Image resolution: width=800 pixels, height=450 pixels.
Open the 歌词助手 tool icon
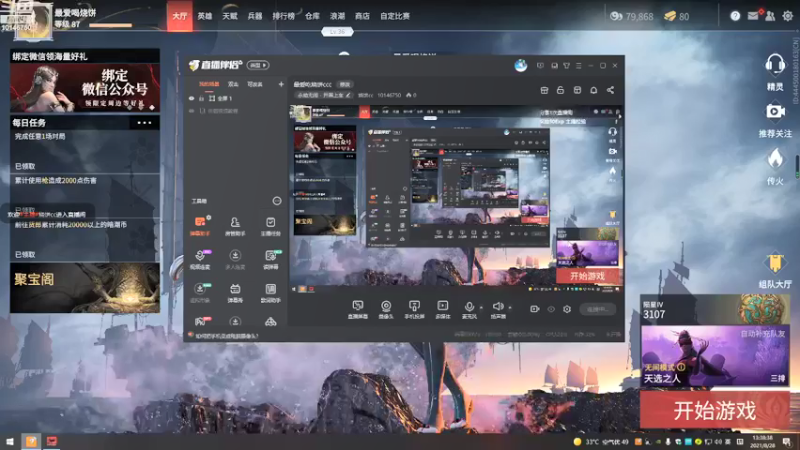pyautogui.click(x=270, y=293)
